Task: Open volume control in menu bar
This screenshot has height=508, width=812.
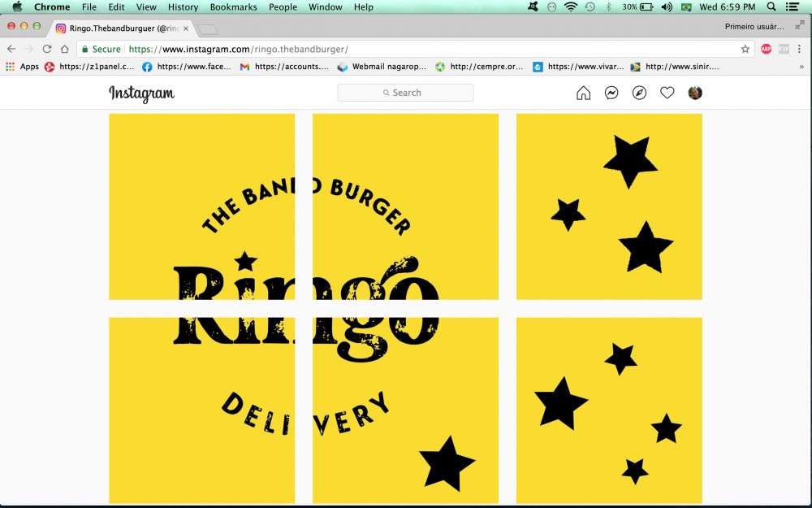Action: 667,7
